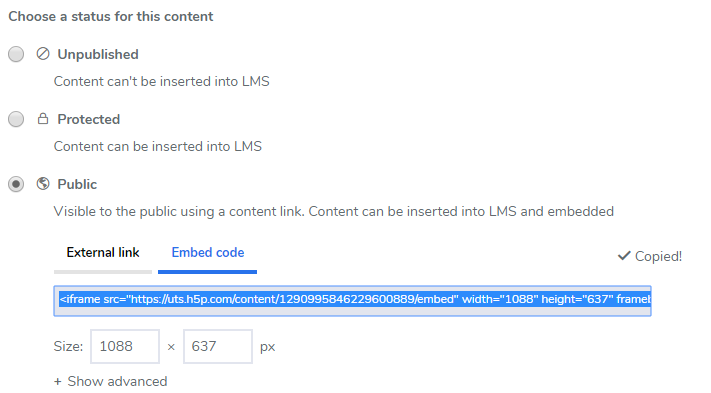
Task: Click the plus icon beside Show advanced
Action: (58, 382)
